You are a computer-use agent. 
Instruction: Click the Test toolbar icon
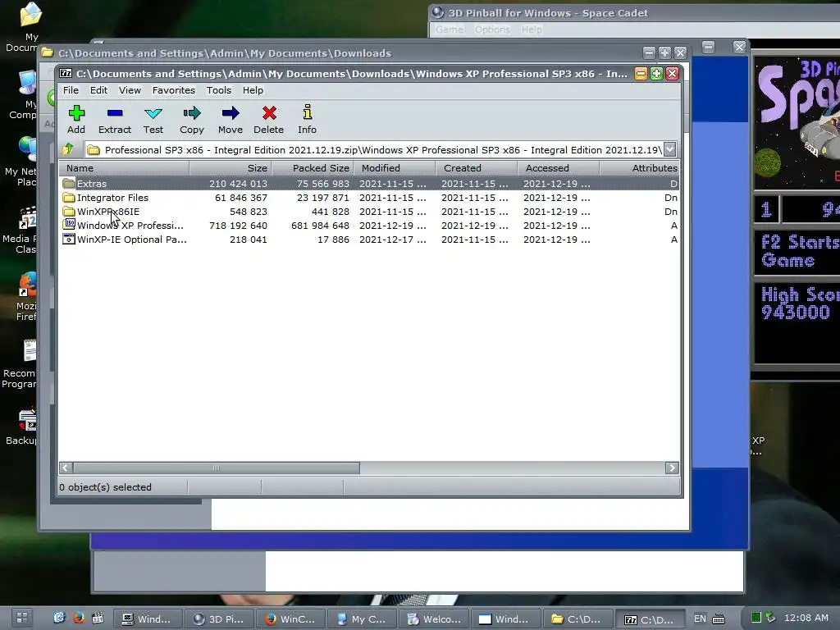(x=153, y=119)
